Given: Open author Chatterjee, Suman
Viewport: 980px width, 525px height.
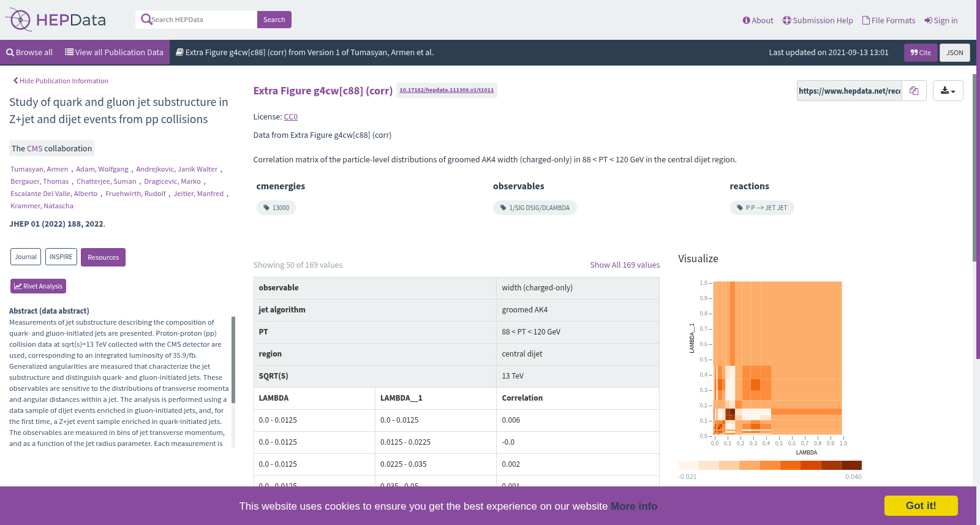Looking at the screenshot, I should [x=107, y=181].
